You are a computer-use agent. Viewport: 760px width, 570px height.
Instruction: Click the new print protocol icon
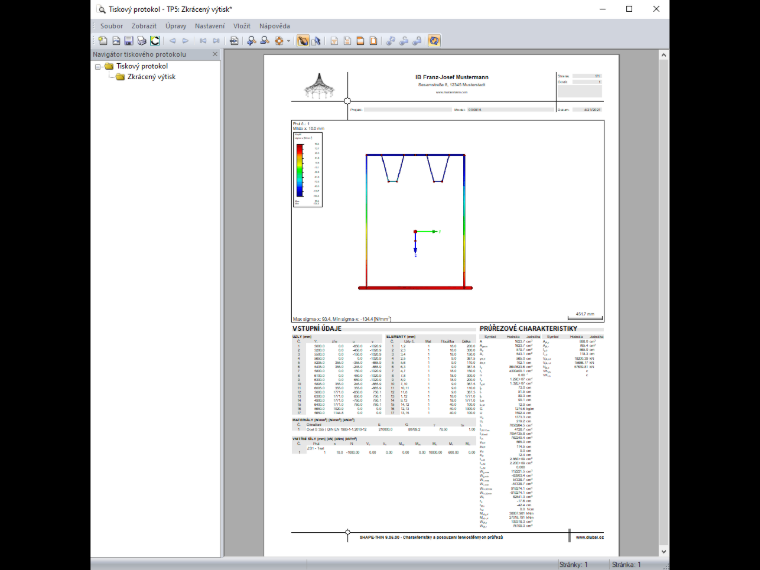103,41
